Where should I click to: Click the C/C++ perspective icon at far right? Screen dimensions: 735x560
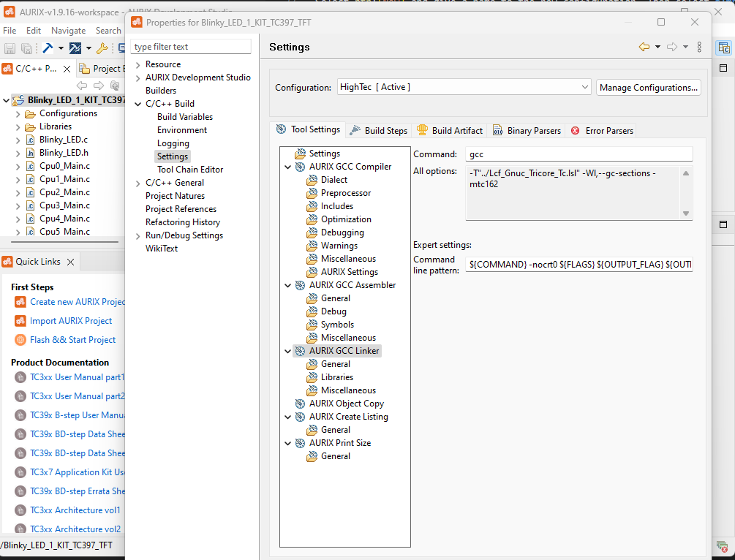click(723, 48)
